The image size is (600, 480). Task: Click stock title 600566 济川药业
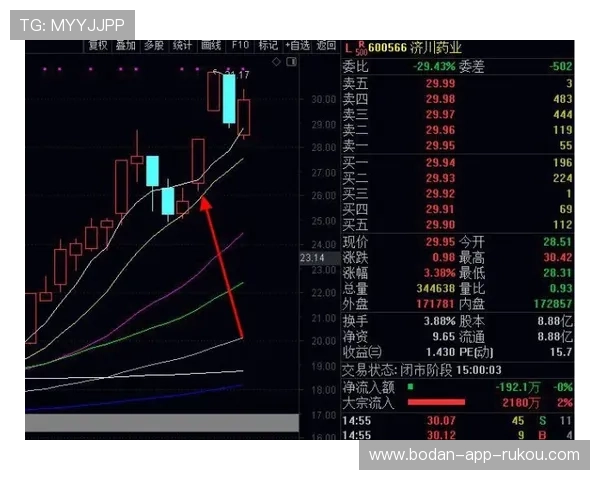pos(415,48)
